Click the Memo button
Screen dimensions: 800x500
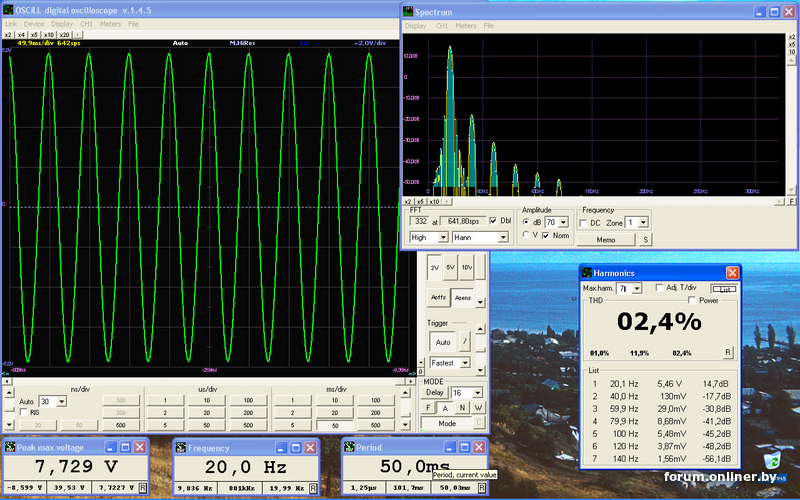607,240
